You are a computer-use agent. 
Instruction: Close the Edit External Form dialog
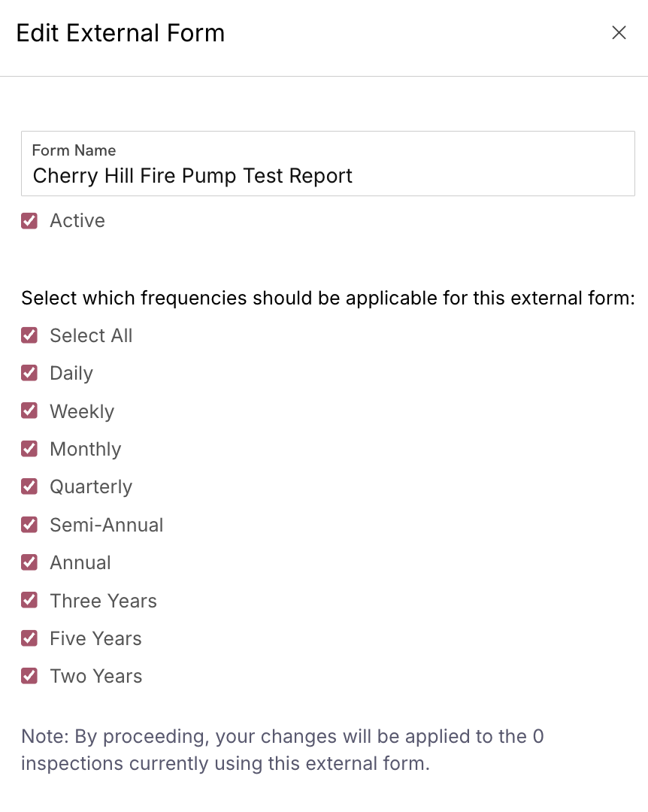[619, 33]
